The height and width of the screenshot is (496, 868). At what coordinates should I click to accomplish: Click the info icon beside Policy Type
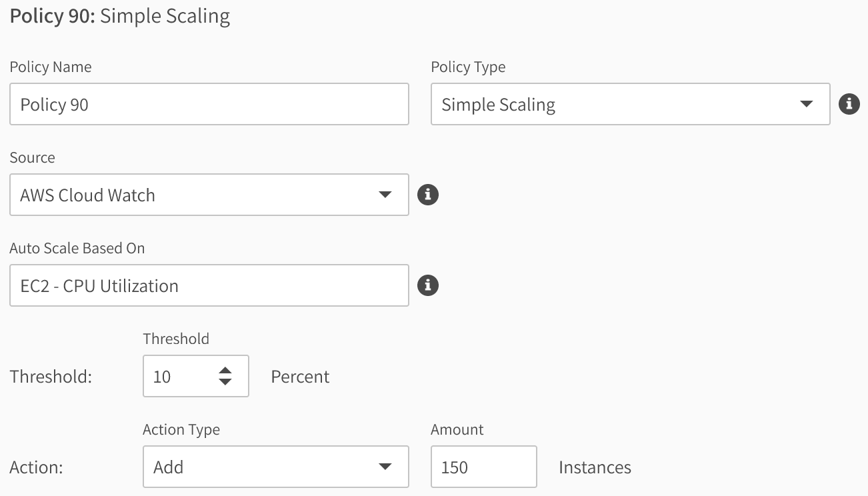(x=849, y=104)
